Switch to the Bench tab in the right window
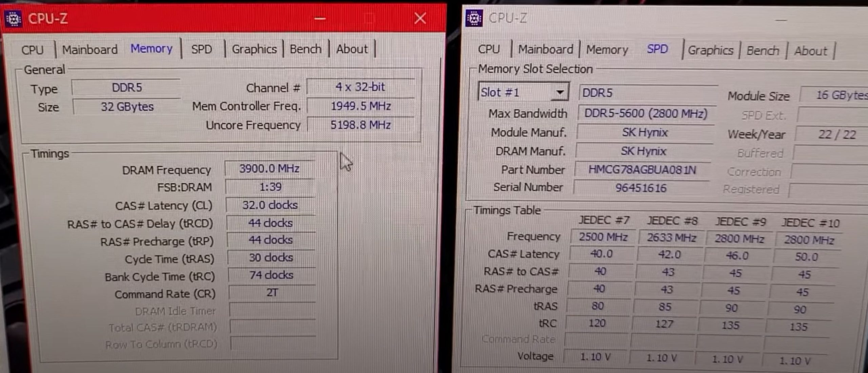868x373 pixels. point(763,51)
